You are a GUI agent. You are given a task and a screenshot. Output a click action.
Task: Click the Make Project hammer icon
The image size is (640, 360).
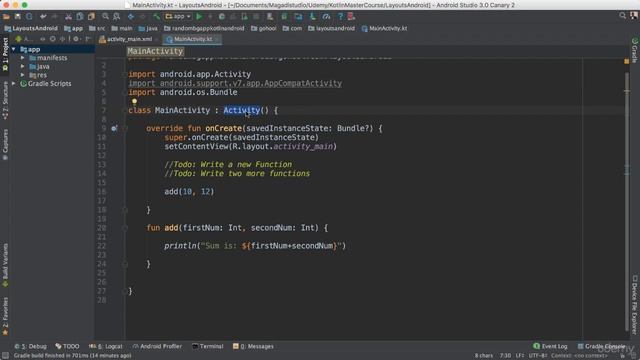coord(156,17)
